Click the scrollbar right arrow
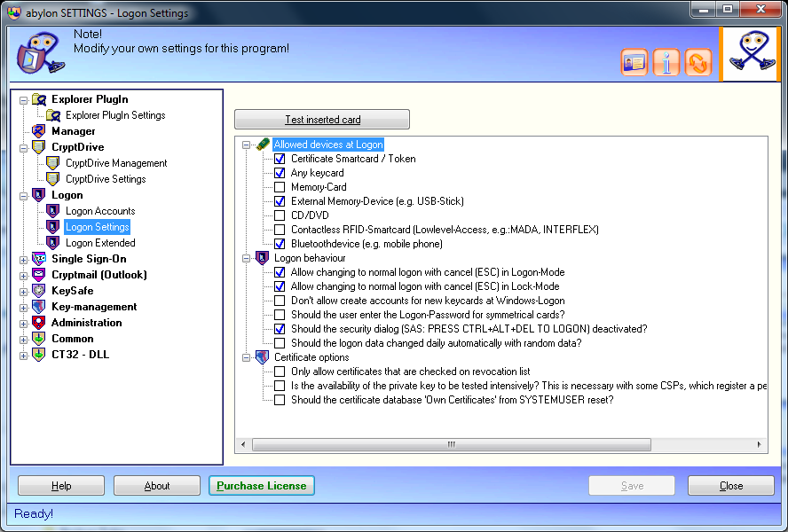Viewport: 788px width, 532px height. (x=759, y=444)
